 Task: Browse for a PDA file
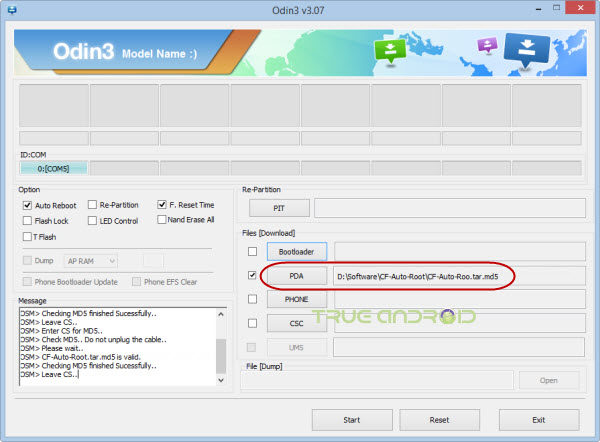point(297,276)
